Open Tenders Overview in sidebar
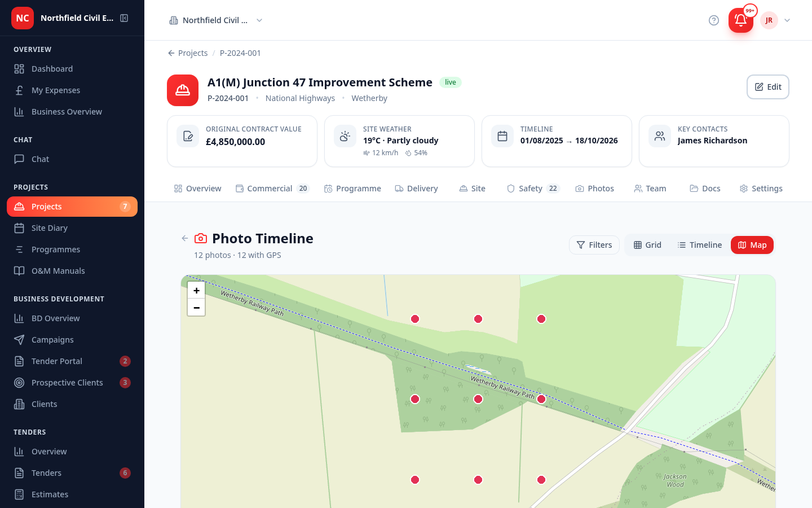Screen dimensions: 812x508 point(72,452)
